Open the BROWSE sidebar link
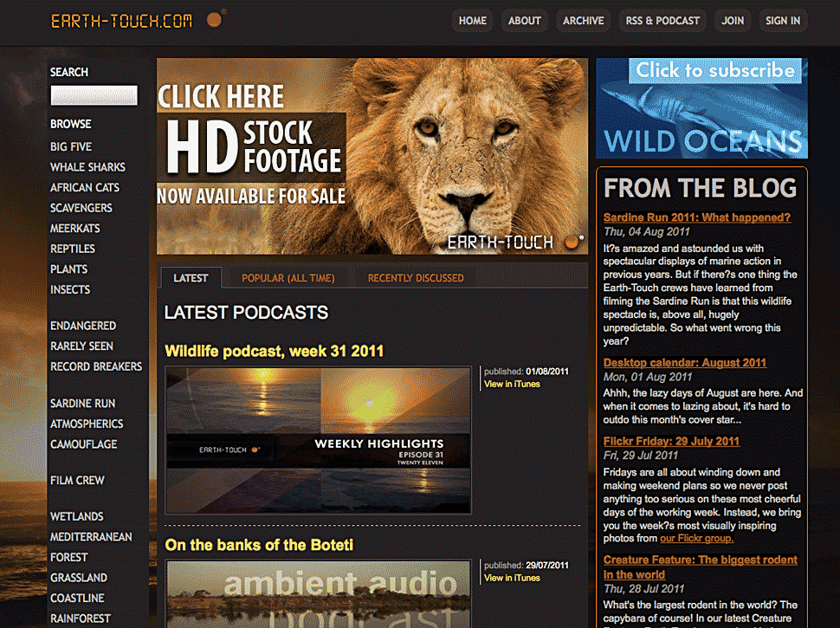 (71, 125)
